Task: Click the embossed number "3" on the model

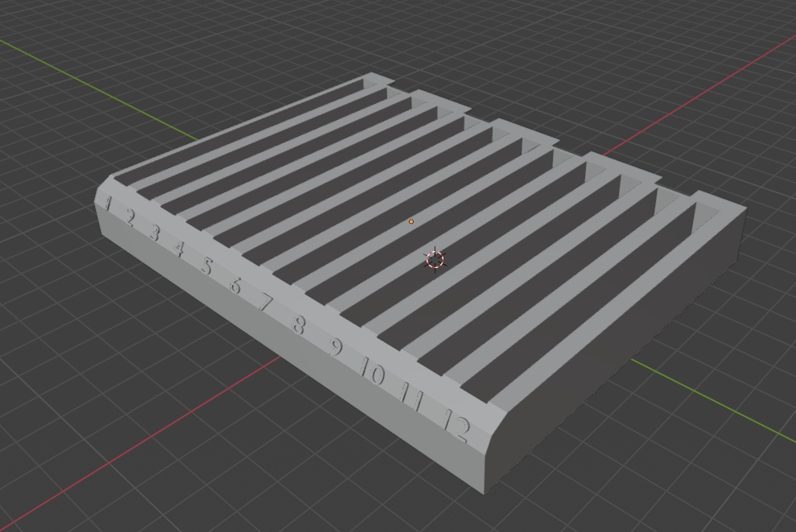Action: [x=155, y=233]
